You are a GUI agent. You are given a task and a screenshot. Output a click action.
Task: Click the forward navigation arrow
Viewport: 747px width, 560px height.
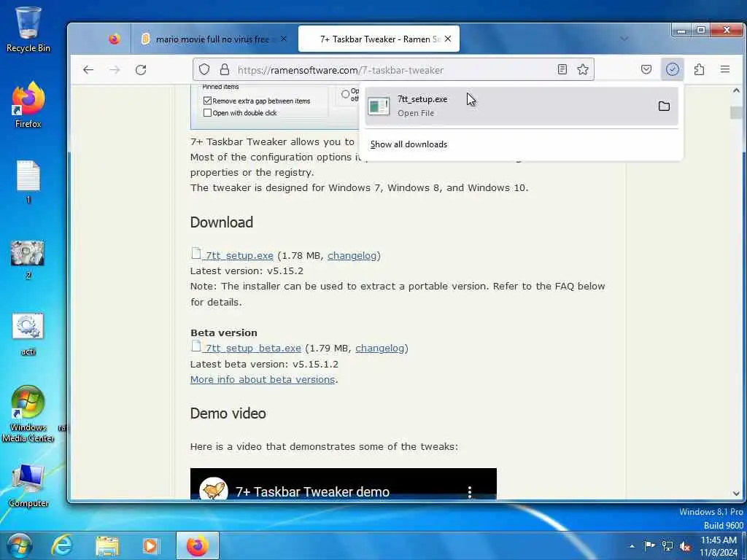pyautogui.click(x=115, y=70)
